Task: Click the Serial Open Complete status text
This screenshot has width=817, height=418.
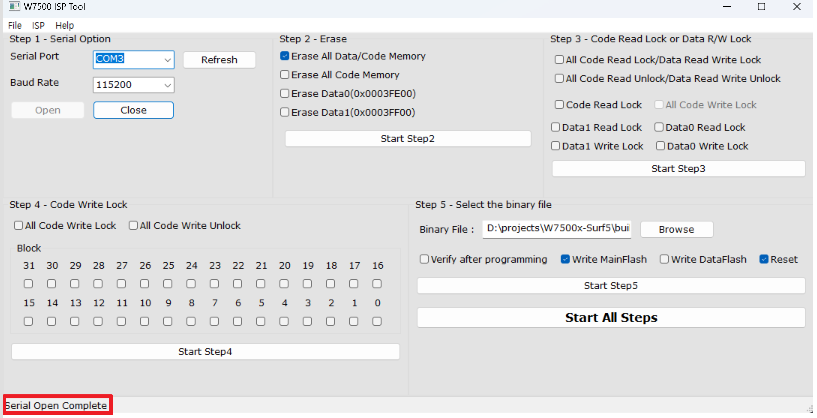Action: point(56,405)
